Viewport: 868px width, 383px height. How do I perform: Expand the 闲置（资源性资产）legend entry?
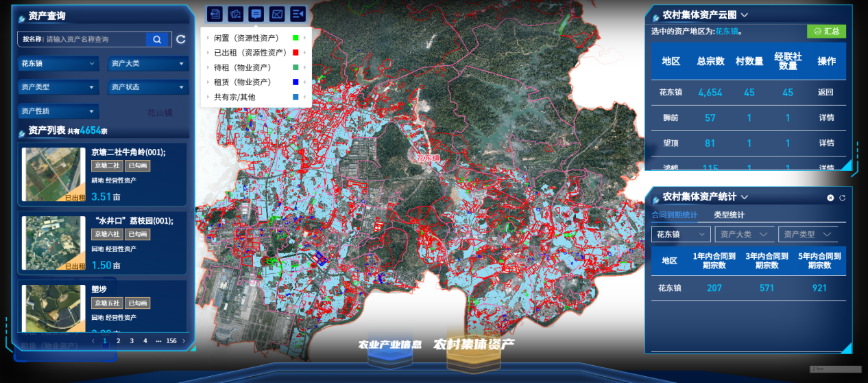click(x=208, y=38)
